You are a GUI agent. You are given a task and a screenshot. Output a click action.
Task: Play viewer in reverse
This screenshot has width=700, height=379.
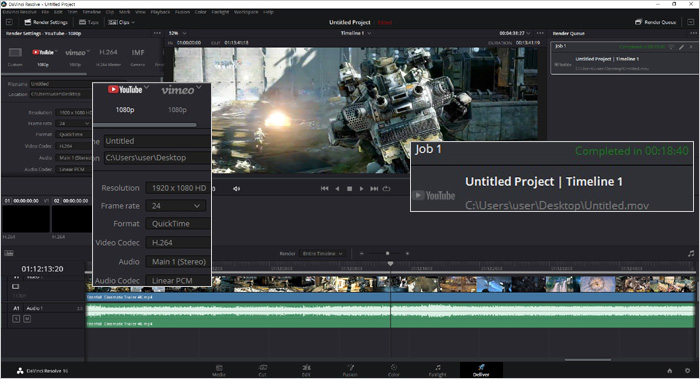[x=337, y=189]
